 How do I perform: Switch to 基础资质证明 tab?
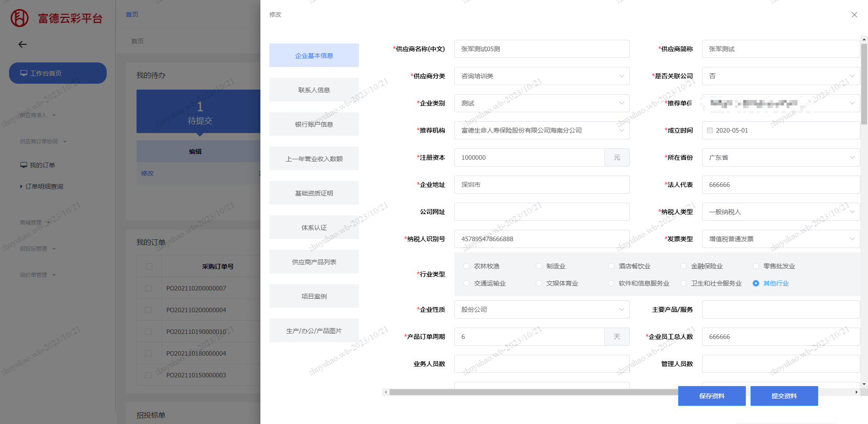click(x=314, y=193)
